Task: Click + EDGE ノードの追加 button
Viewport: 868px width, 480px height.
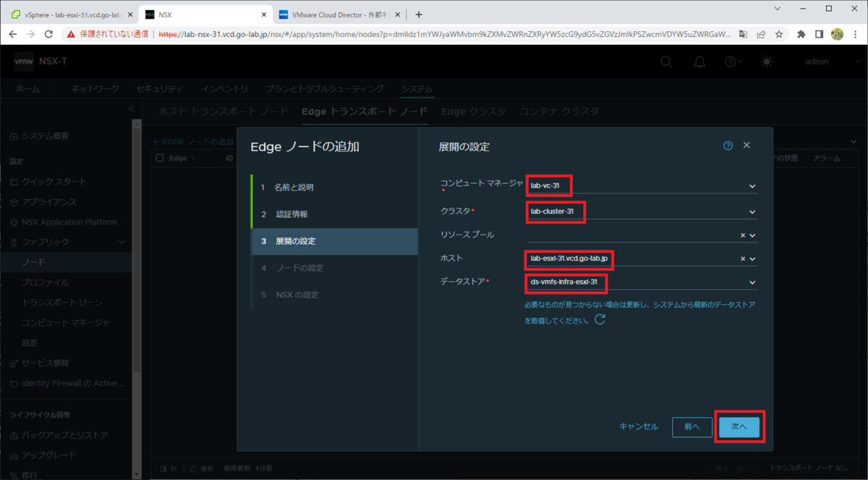Action: tap(193, 142)
